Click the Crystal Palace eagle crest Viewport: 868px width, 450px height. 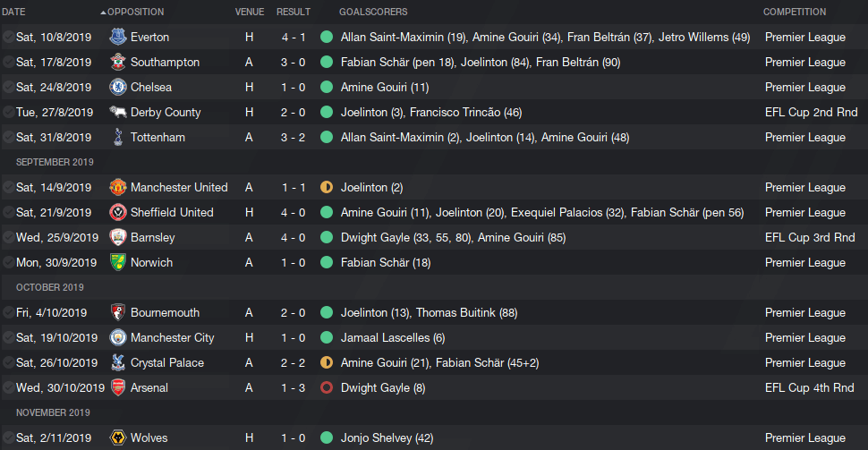(117, 362)
